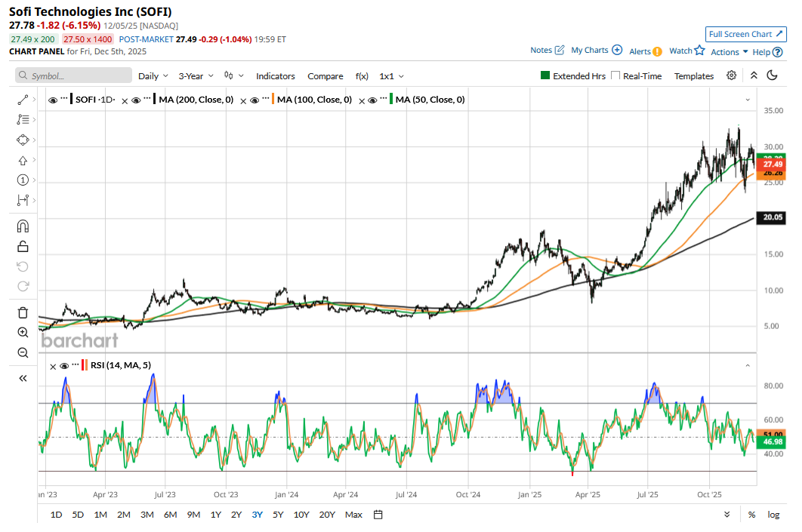Select the trend line drawing tool
Screen dimensions: 802x532
23,100
